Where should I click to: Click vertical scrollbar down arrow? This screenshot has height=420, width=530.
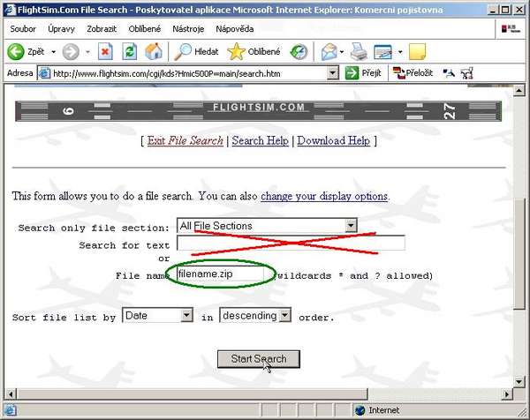pos(519,381)
